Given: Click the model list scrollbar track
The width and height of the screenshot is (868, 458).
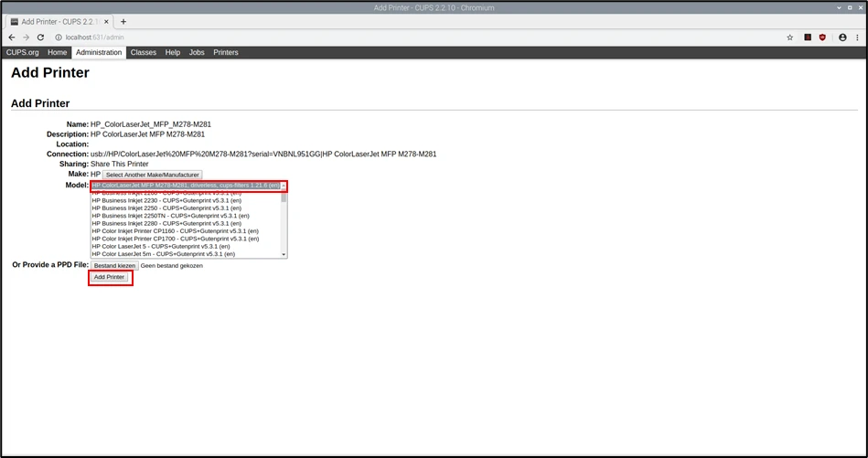Looking at the screenshot, I should (284, 227).
